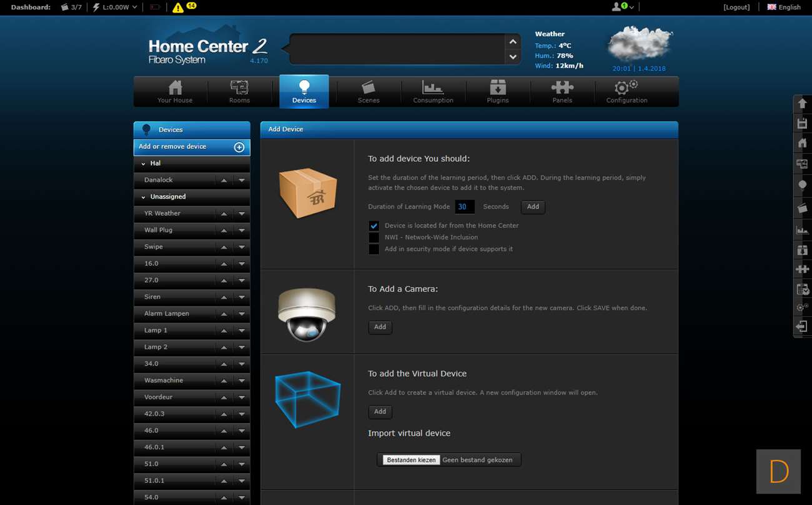Click Bestanden kiezen file chooser button
Viewport: 812px width, 505px height.
[x=411, y=460]
